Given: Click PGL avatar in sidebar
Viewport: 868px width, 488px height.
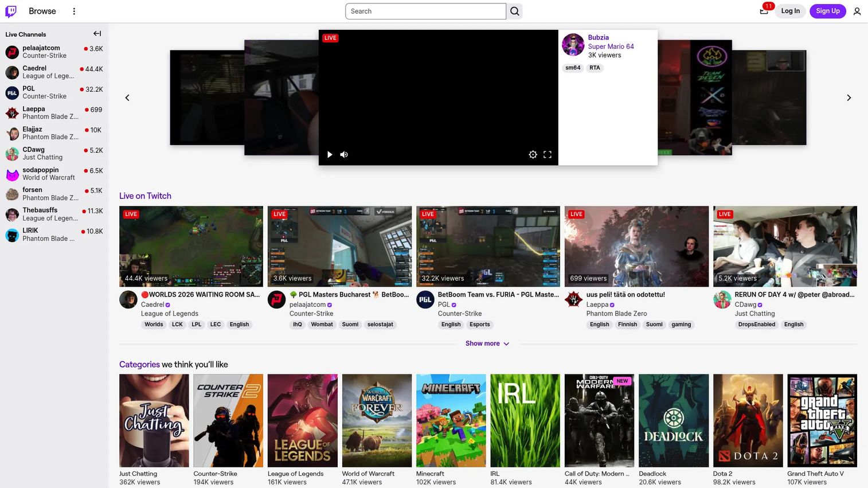Looking at the screenshot, I should [12, 93].
